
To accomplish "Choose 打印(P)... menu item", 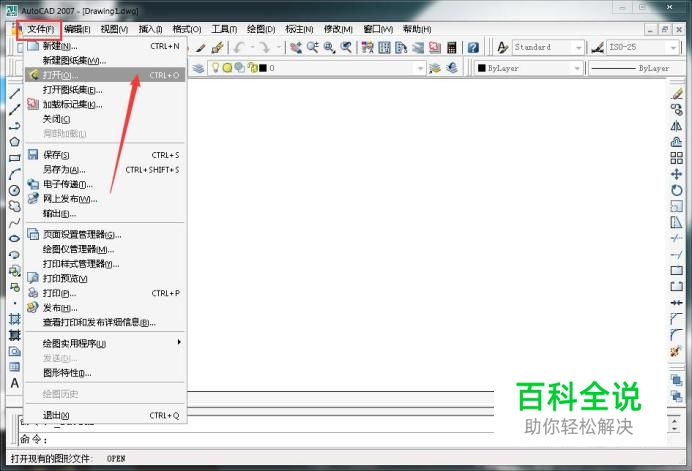I will 105,293.
